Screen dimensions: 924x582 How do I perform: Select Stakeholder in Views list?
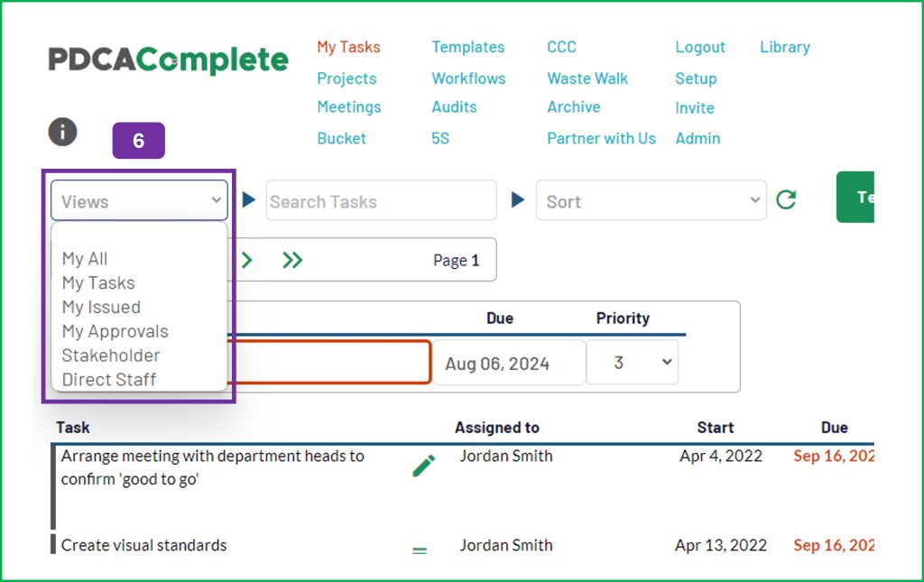coord(111,356)
